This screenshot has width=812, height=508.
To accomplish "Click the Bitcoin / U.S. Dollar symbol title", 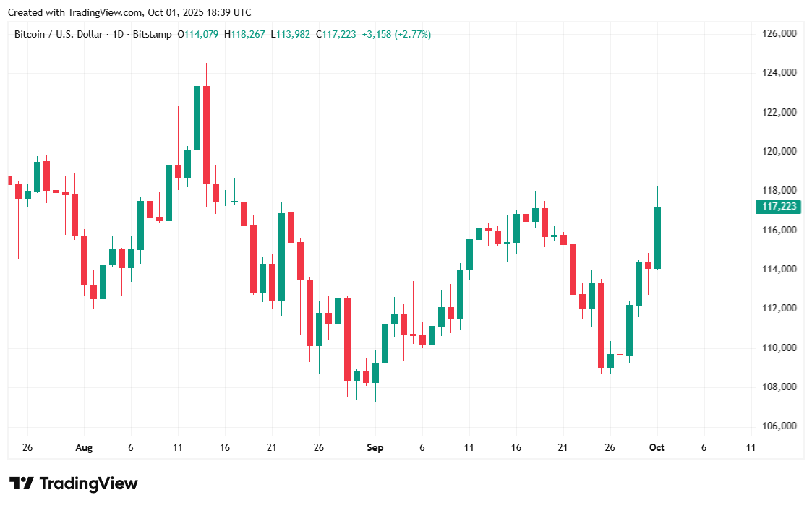I will click(59, 34).
